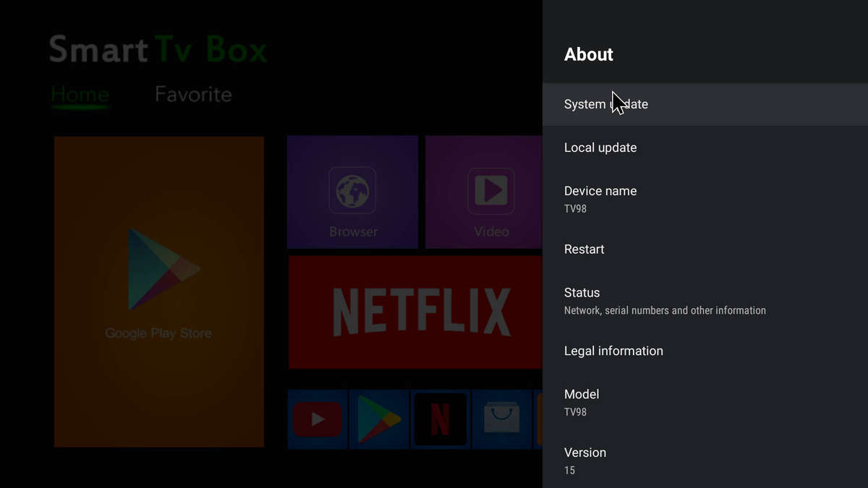Open the Video app tile
Viewport: 868px width, 488px height.
point(490,192)
